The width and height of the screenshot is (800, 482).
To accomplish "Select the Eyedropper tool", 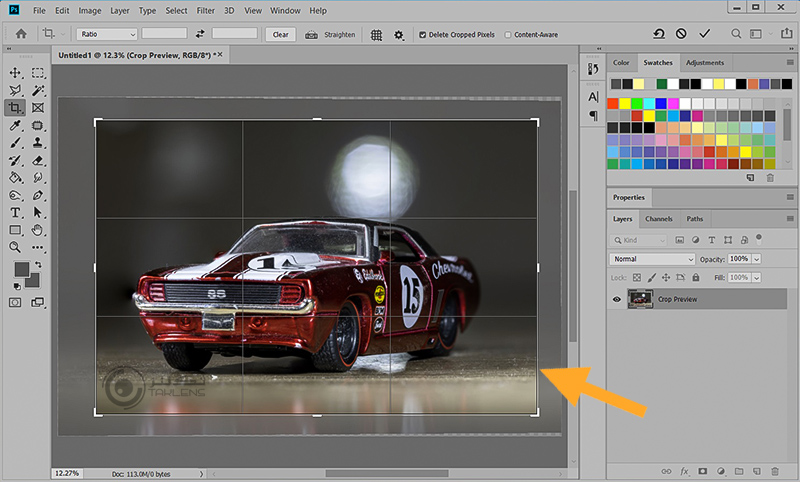I will click(16, 126).
